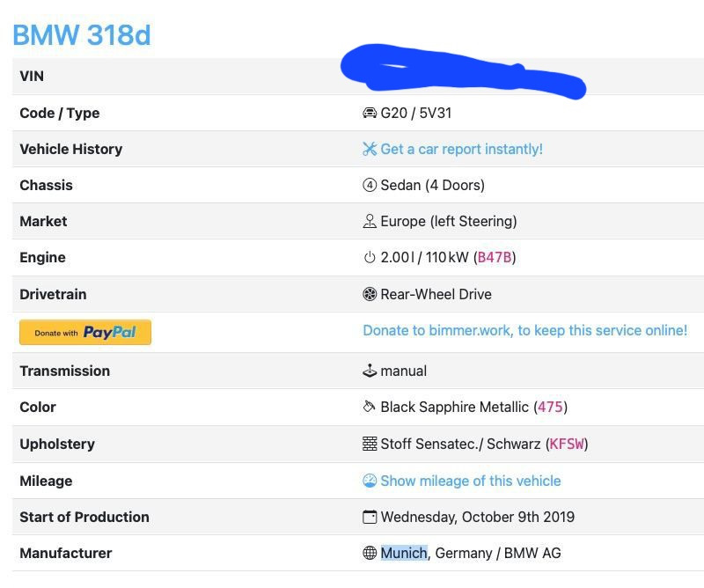Viewport: 704px width, 588px height.
Task: Click the paint bucket color icon
Action: pos(369,407)
